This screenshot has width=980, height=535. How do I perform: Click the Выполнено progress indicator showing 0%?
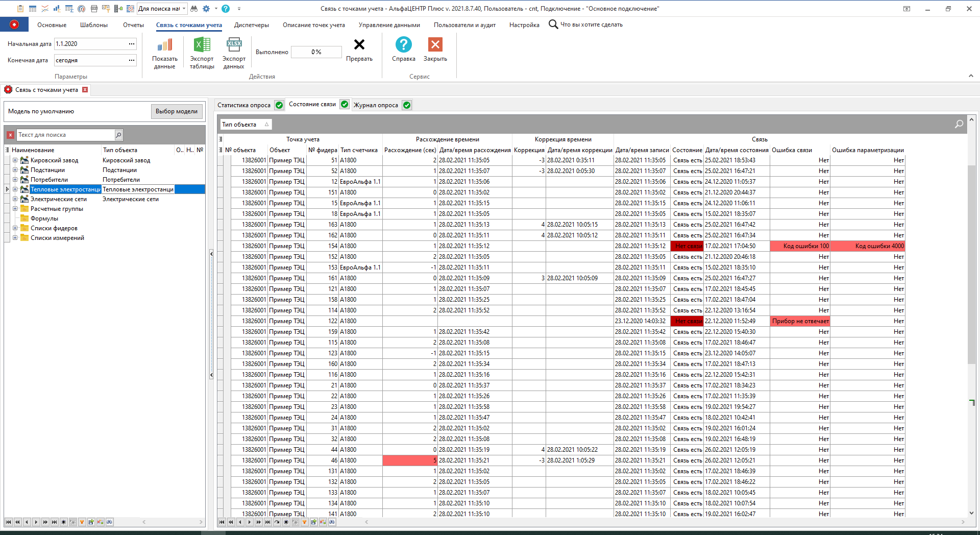[x=316, y=52]
